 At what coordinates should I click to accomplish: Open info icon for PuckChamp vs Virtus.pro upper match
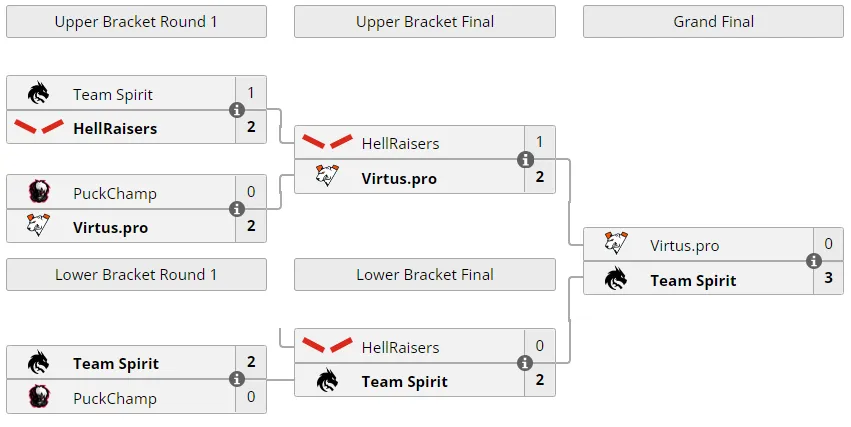(x=237, y=209)
